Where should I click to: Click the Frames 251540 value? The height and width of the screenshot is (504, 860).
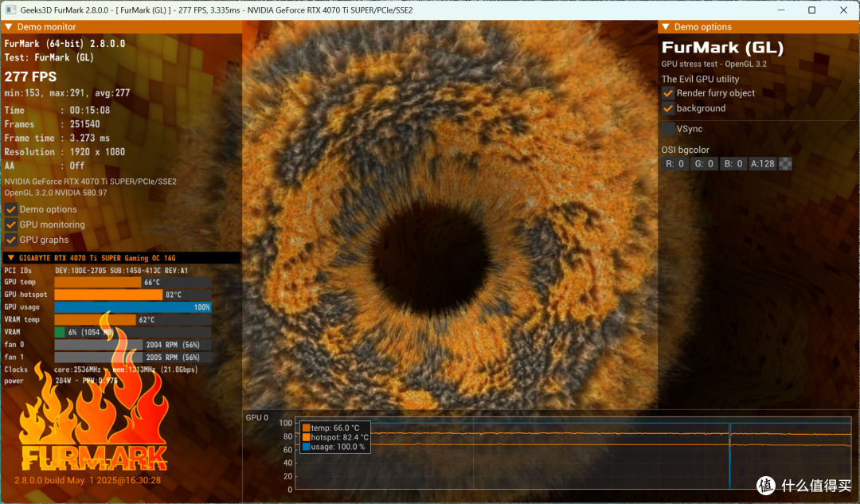[85, 124]
